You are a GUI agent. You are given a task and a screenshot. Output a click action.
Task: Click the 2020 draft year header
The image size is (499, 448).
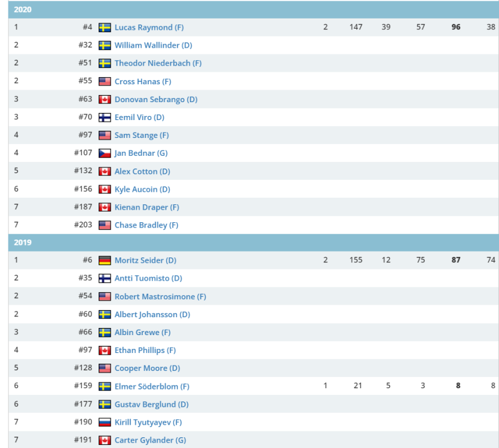point(23,10)
